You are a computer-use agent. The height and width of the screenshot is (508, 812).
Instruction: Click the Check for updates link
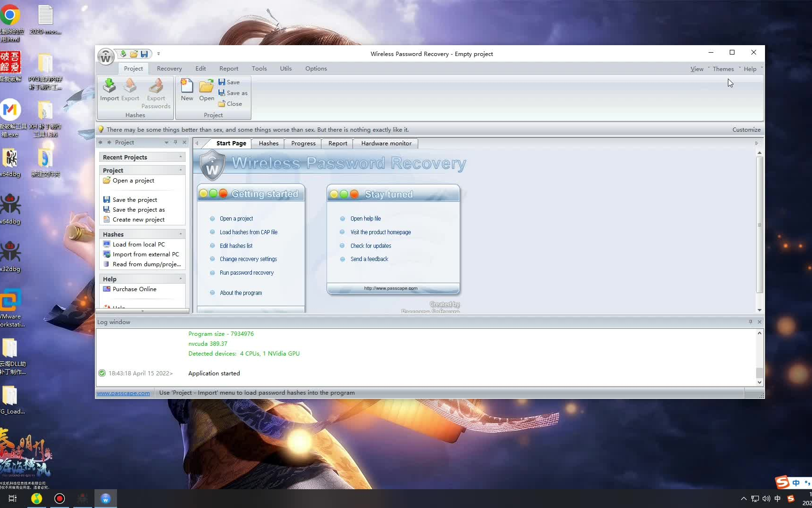[x=370, y=246]
